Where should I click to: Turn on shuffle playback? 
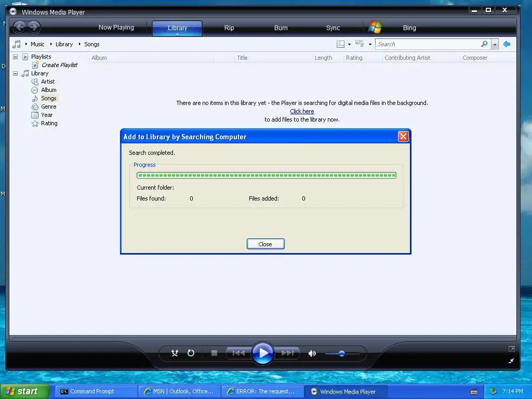pos(175,353)
